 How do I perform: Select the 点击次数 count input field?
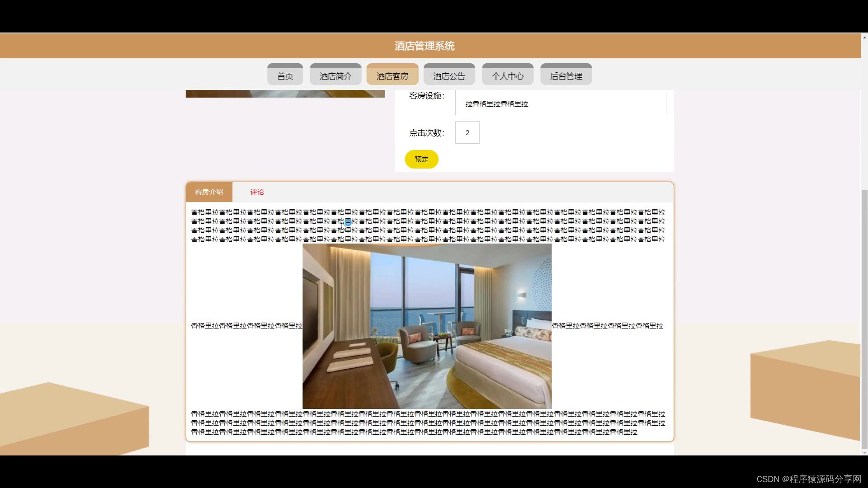(467, 132)
